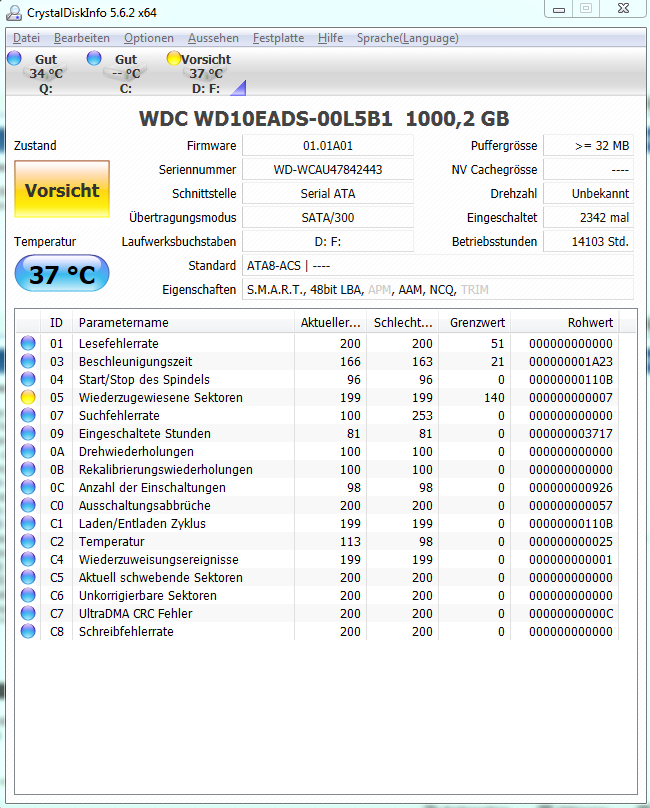Click the blue status icon for Aktuell schwebende Sektoren
The image size is (650, 808).
point(28,577)
